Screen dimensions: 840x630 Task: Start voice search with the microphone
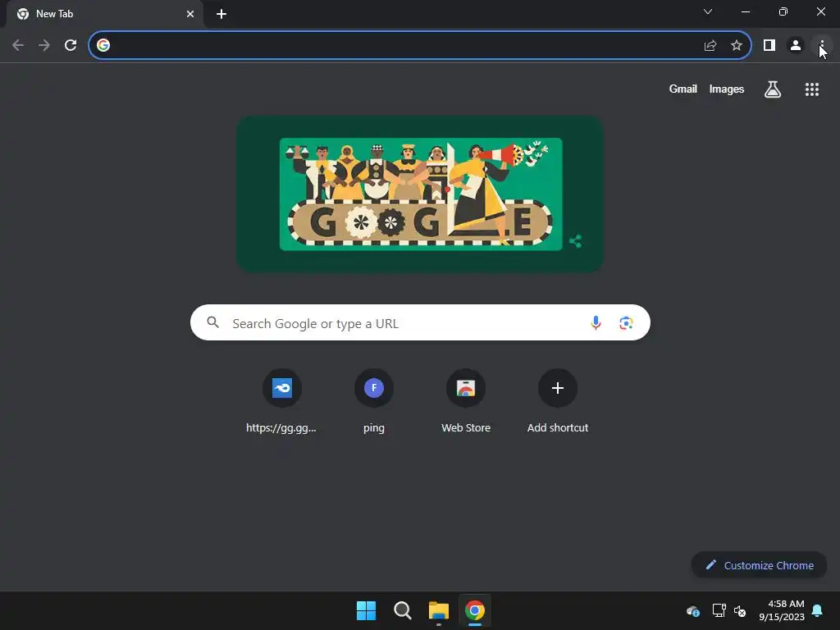tap(596, 322)
